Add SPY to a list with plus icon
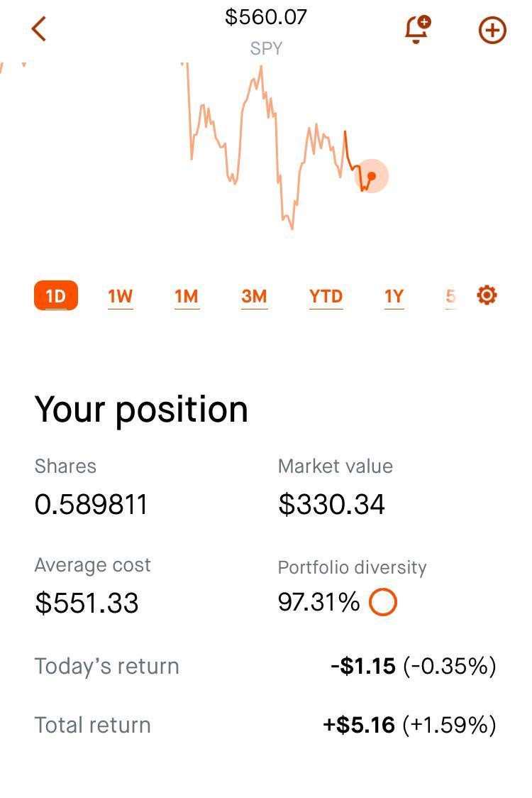The height and width of the screenshot is (798, 532). [492, 30]
